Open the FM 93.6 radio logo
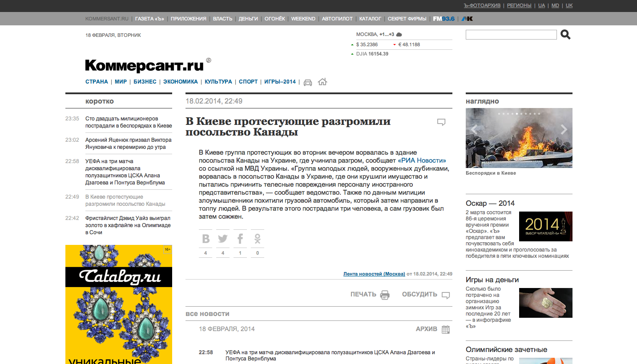Image resolution: width=637 pixels, height=364 pixels. 444,19
